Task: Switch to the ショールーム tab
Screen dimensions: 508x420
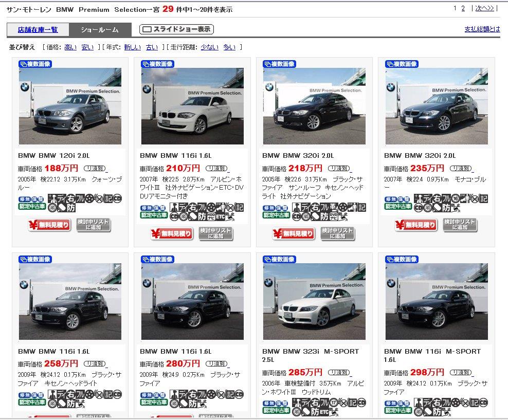Action: (x=100, y=30)
